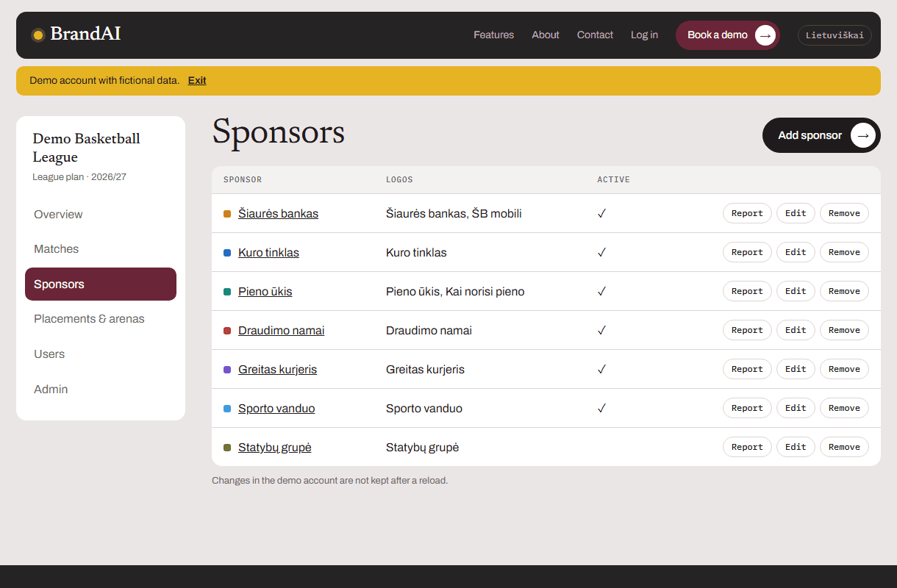Remove the Sporto vanduo sponsor
Image resolution: width=897 pixels, height=588 pixels.
click(844, 408)
